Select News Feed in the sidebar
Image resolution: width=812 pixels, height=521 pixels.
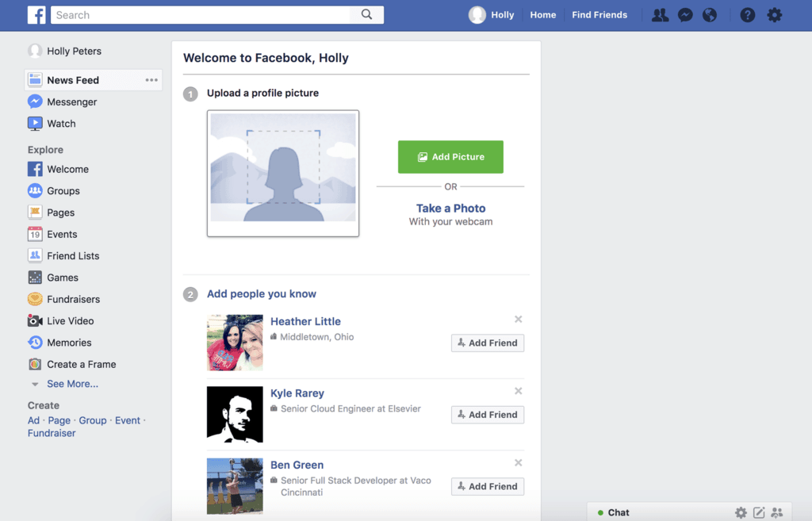tap(94, 80)
